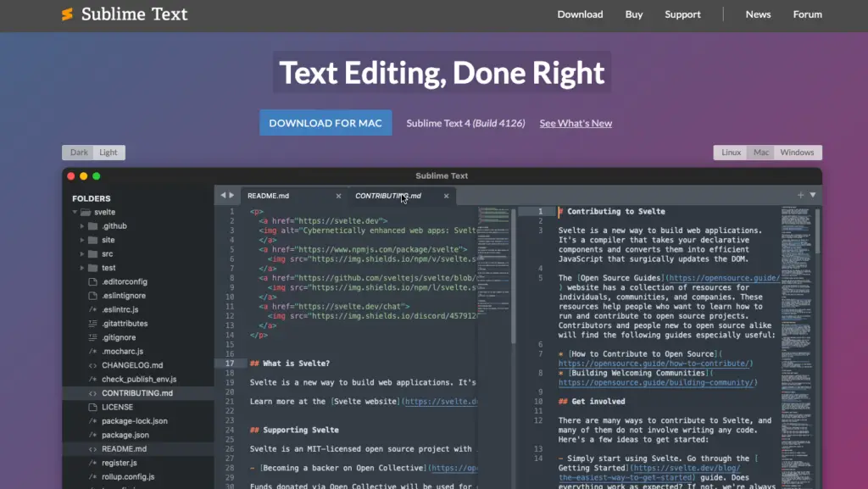Click the left pane minimap
This screenshot has width=868, height=489.
tap(493, 260)
